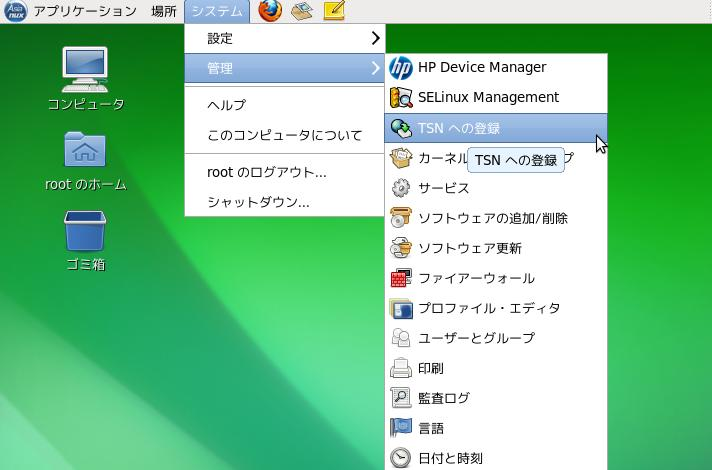Image resolution: width=712 pixels, height=470 pixels.
Task: Expand the 設定 submenu
Action: click(x=285, y=38)
